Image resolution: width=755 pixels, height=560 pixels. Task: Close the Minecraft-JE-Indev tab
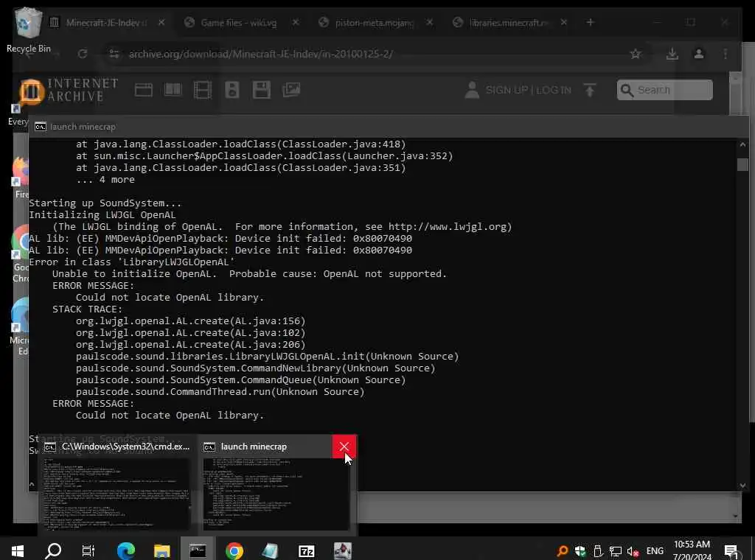click(x=161, y=23)
